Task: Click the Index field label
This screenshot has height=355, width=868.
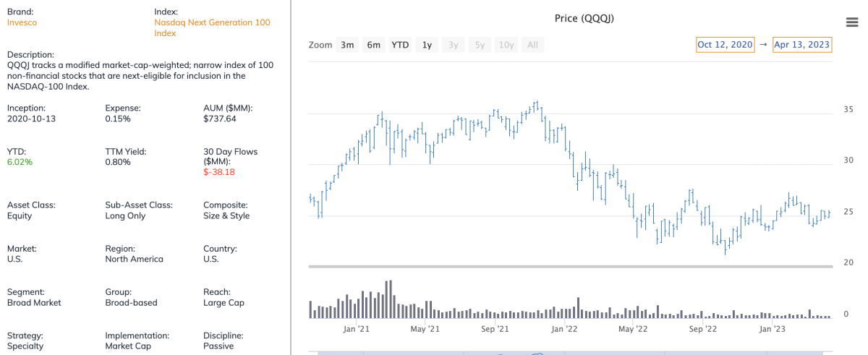Action: 166,12
